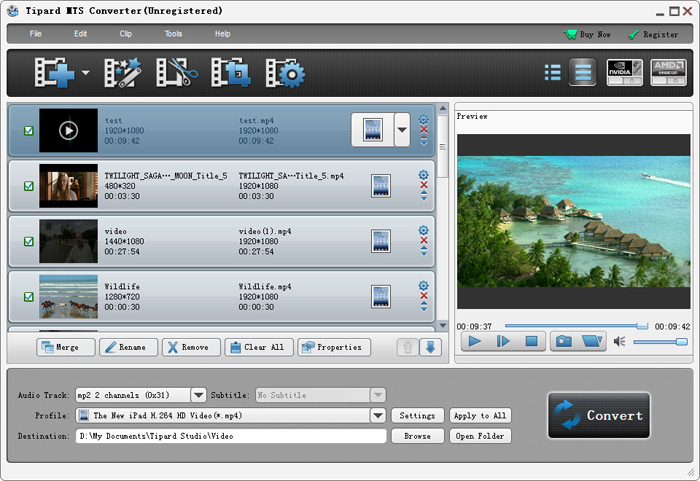Open the Help menu

pos(222,33)
